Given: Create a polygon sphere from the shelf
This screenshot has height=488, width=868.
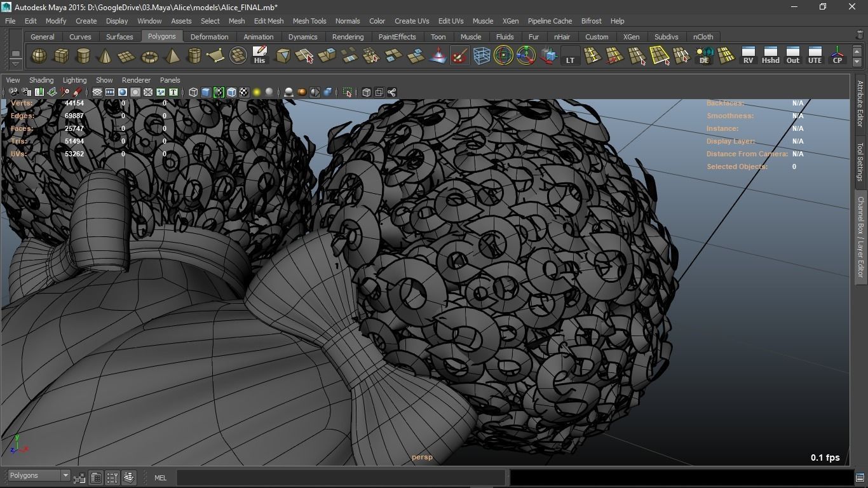Looking at the screenshot, I should pyautogui.click(x=39, y=56).
